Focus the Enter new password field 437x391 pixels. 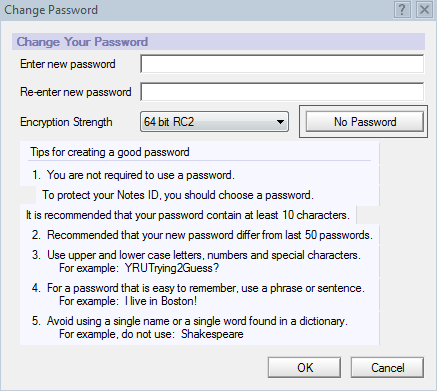[282, 64]
